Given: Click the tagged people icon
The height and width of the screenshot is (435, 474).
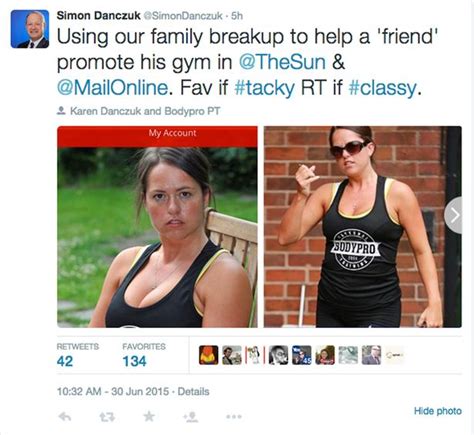Looking at the screenshot, I should click(x=61, y=111).
